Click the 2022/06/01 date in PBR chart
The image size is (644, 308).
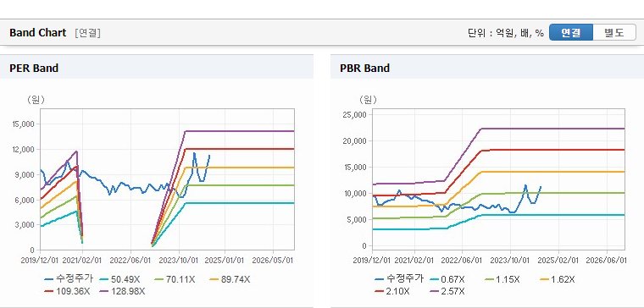point(462,261)
